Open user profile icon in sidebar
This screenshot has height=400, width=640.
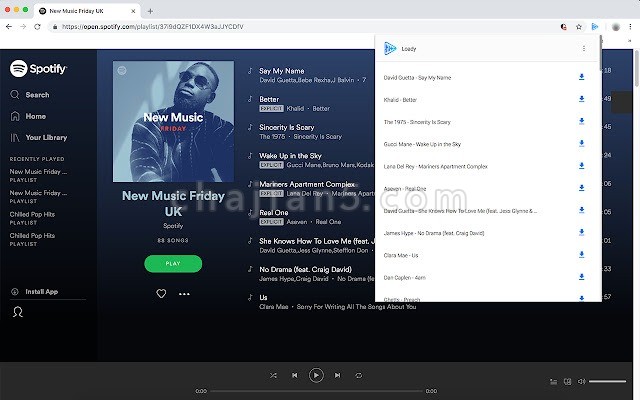pos(18,312)
